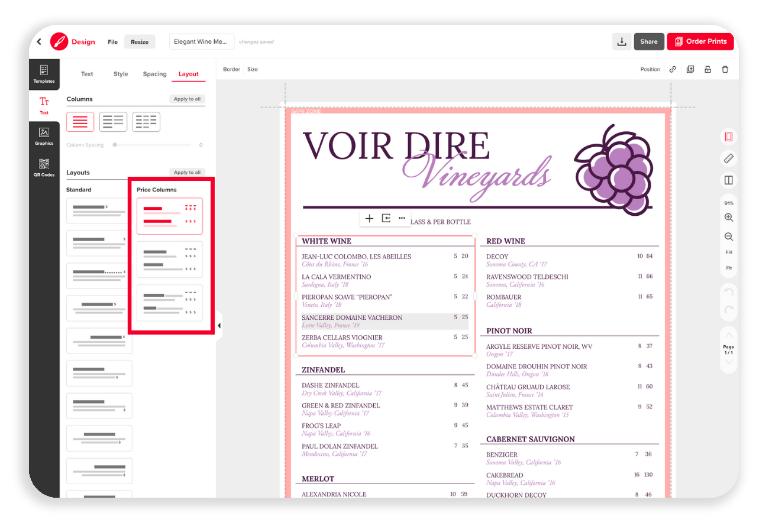Screen dimensions: 769x532
Task: Switch to the Style tab
Action: [x=121, y=74]
